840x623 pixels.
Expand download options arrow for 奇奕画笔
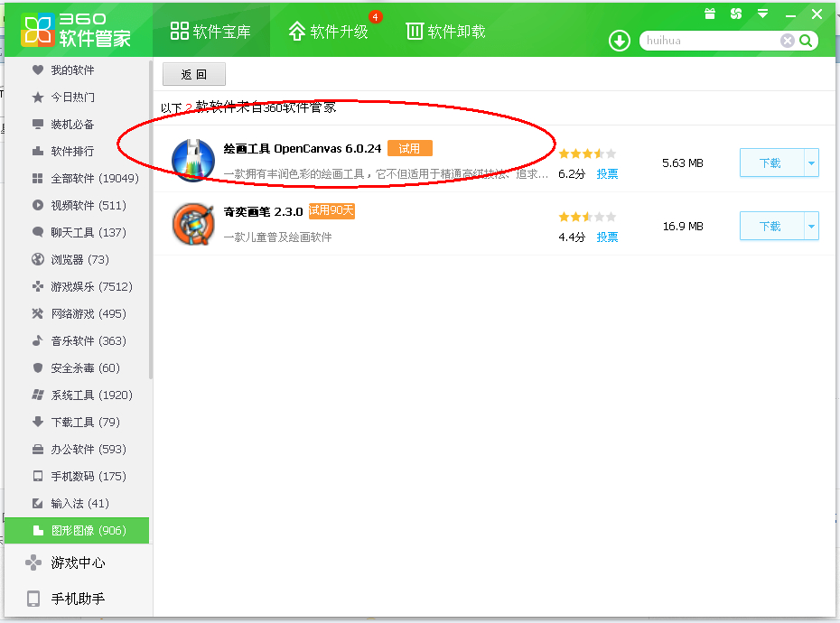(812, 226)
